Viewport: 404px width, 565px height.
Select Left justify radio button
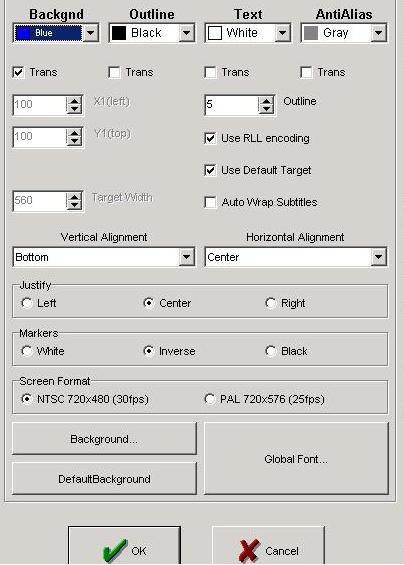coord(27,303)
